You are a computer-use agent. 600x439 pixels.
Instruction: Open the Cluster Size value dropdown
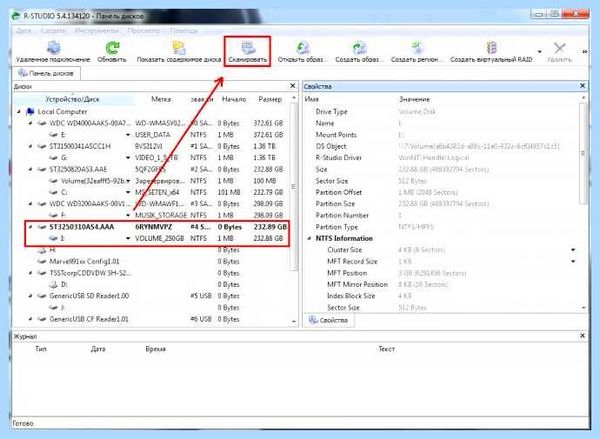pyautogui.click(x=573, y=250)
